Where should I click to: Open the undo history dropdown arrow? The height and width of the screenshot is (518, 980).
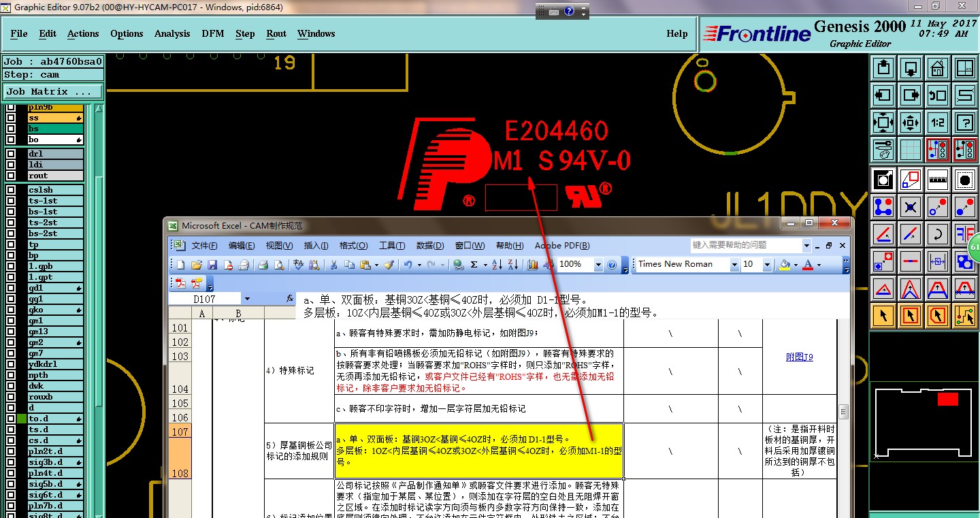coord(419,265)
